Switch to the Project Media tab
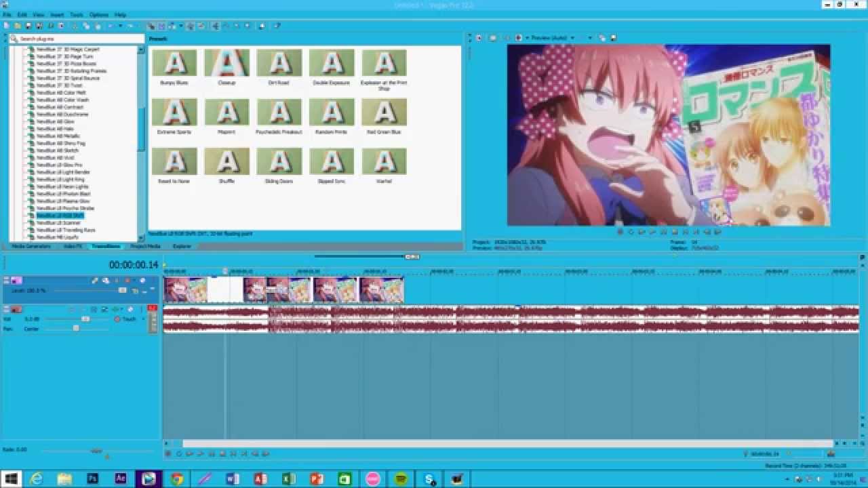This screenshot has height=488, width=868. click(x=145, y=246)
